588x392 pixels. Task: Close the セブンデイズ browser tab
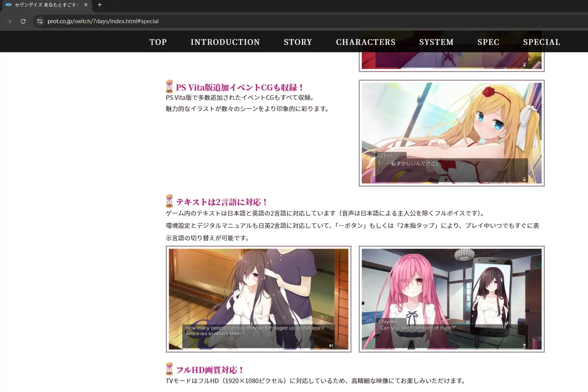[86, 5]
